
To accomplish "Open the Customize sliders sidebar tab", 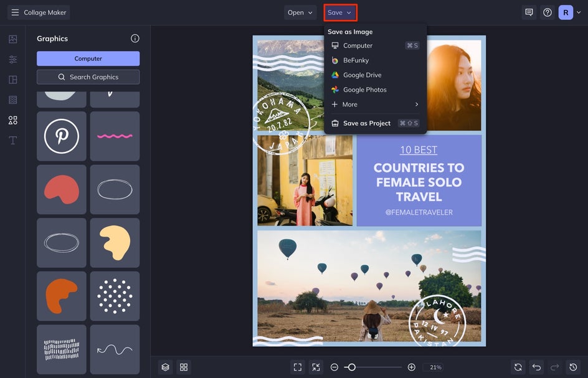I will [12, 59].
